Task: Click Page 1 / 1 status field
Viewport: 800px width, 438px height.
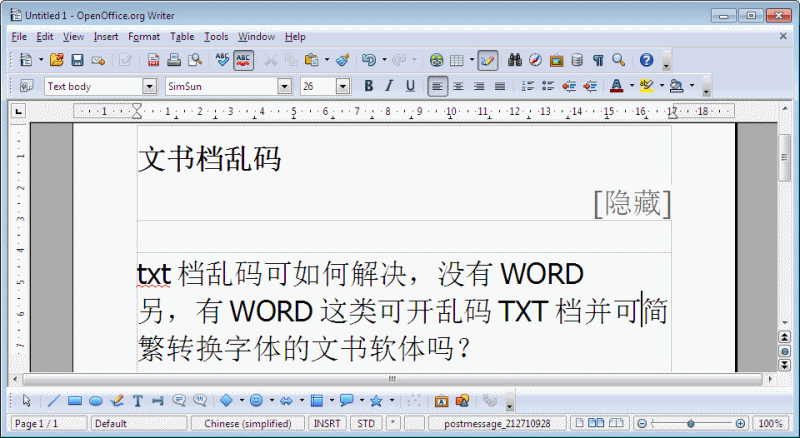Action: pyautogui.click(x=49, y=424)
